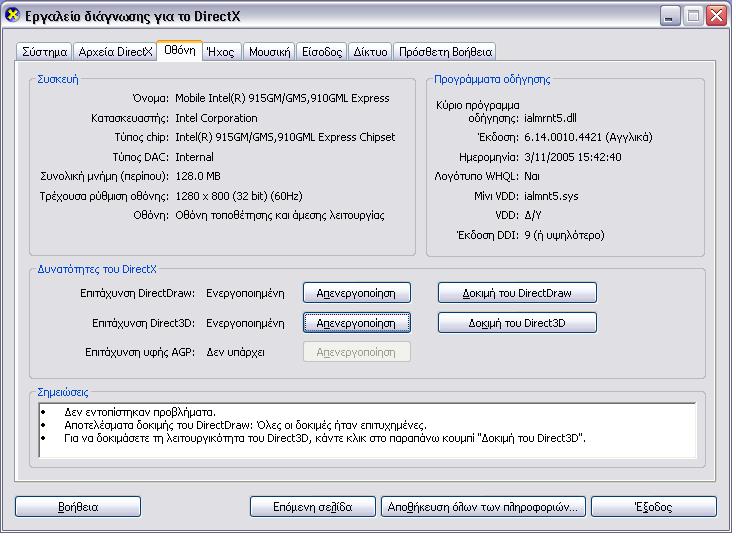The height and width of the screenshot is (537, 736).
Task: Go to the Είσοδος tab
Action: pos(322,52)
